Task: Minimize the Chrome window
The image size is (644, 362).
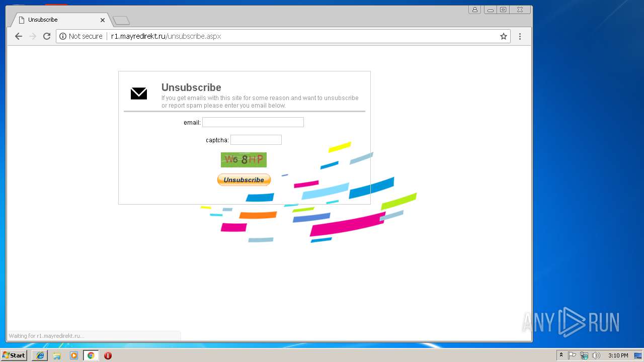Action: point(491,10)
